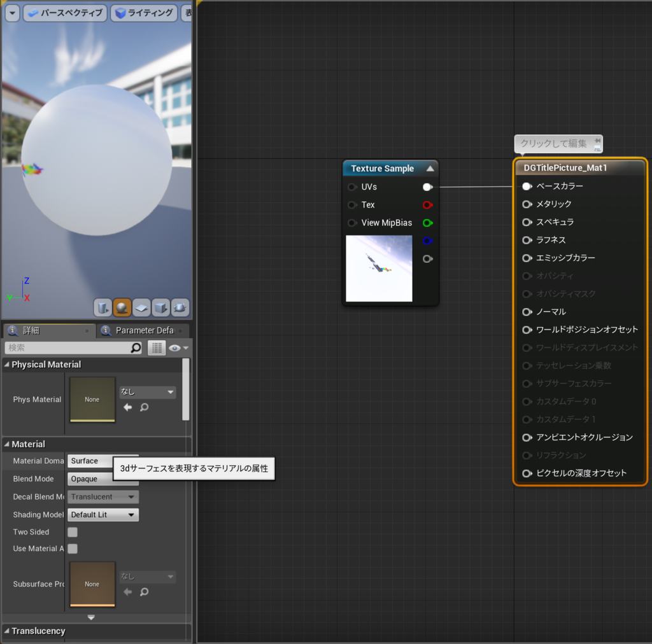Select the DGTitlePicture_Mat1 node title
The image size is (652, 644).
click(x=565, y=168)
